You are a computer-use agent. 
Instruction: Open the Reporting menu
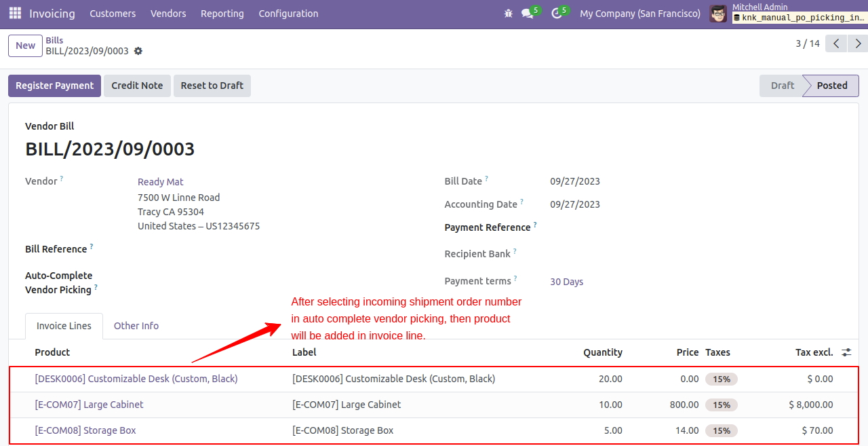coord(222,14)
